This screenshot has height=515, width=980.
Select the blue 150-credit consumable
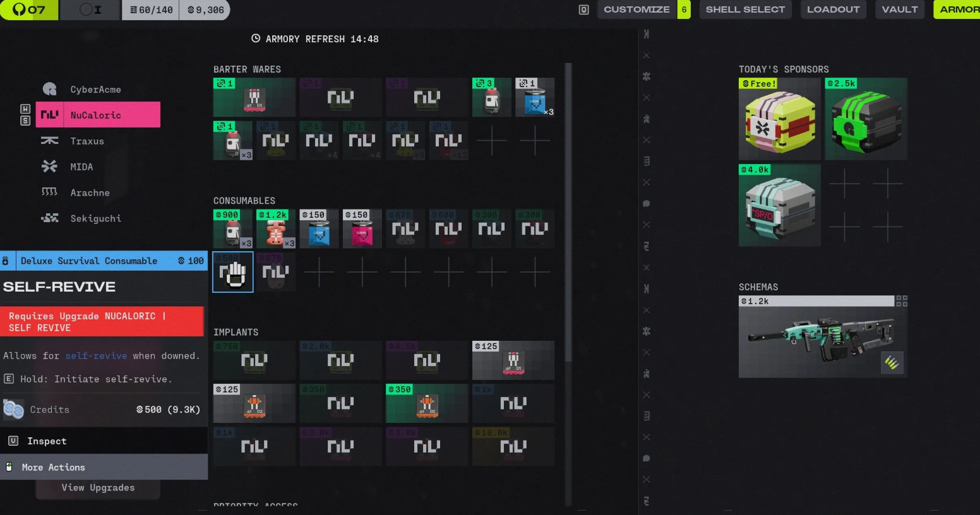pos(319,229)
